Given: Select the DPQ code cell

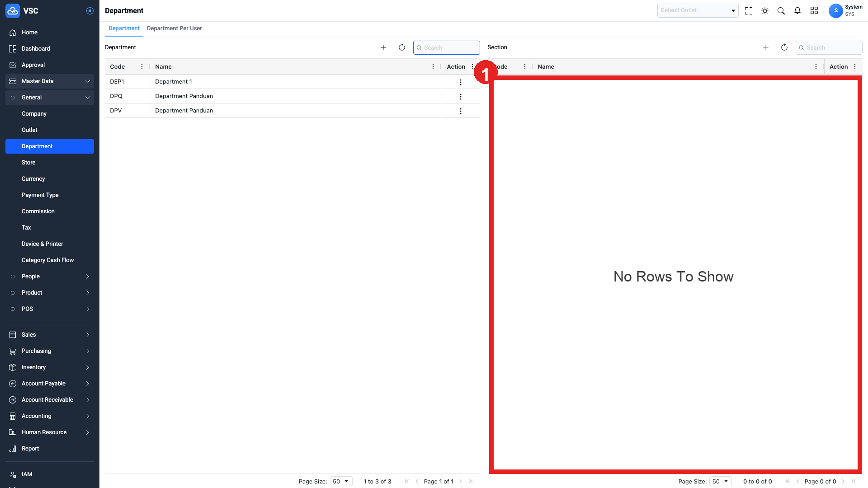Looking at the screenshot, I should coord(127,96).
